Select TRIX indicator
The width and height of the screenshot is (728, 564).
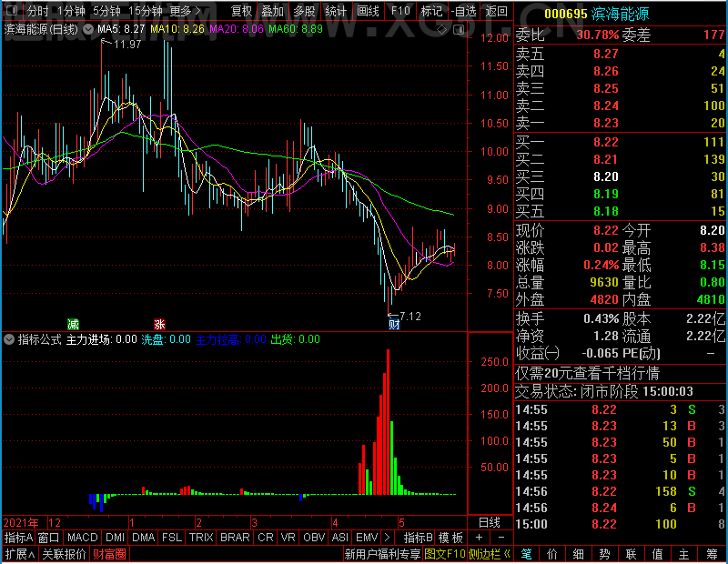point(201,538)
